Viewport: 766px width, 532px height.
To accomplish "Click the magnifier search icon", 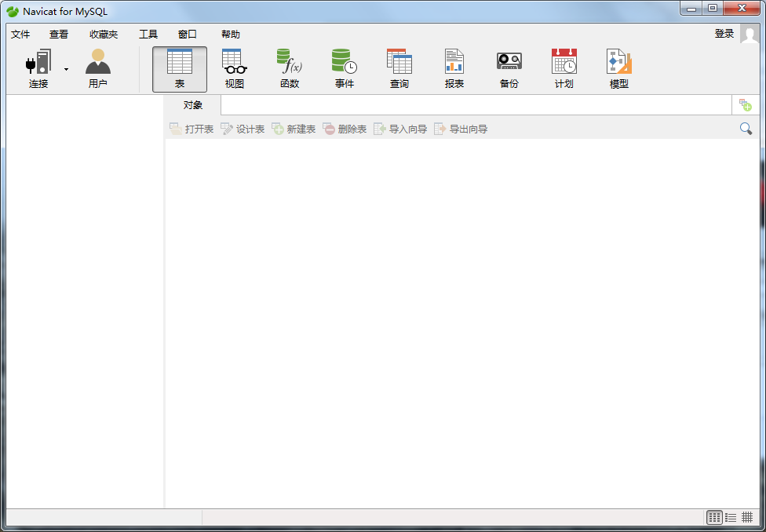I will coord(746,129).
